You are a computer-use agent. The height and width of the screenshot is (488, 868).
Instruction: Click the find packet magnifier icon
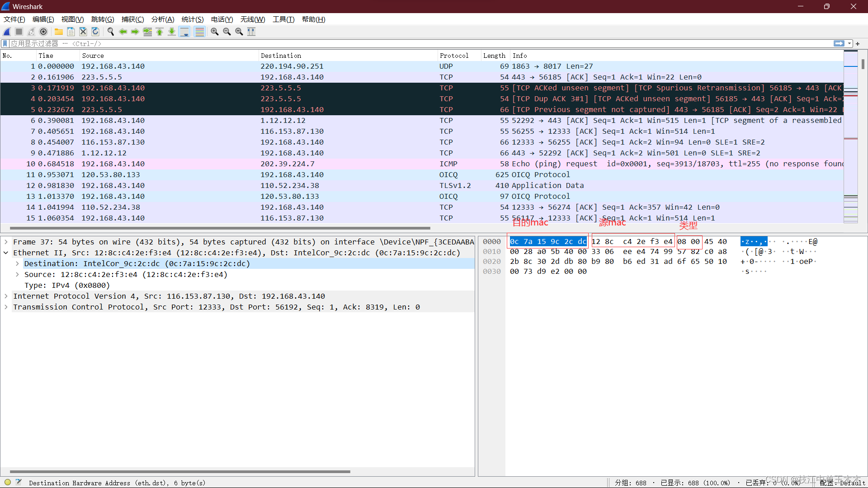110,32
